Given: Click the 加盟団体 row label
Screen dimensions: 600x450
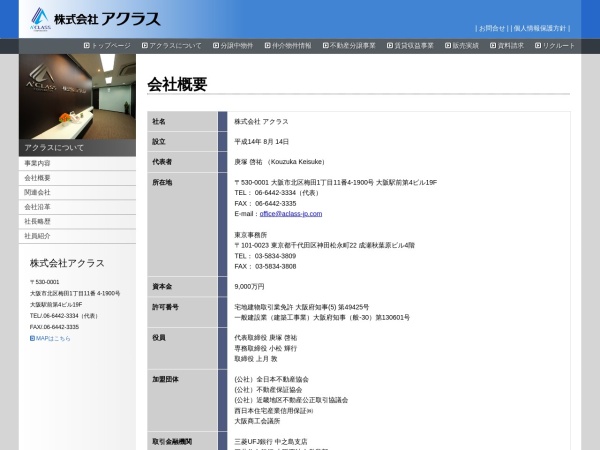Looking at the screenshot, I should point(165,379).
